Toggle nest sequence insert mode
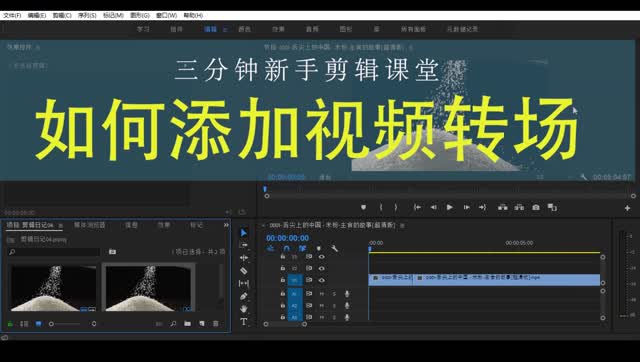This screenshot has width=640, height=362. pyautogui.click(x=270, y=248)
